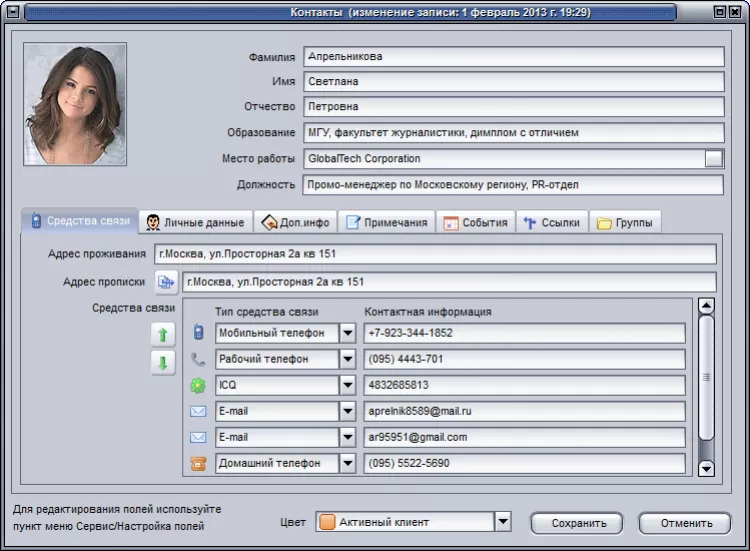The height and width of the screenshot is (551, 750).
Task: Click the orange home telephone icon
Action: coord(198,463)
